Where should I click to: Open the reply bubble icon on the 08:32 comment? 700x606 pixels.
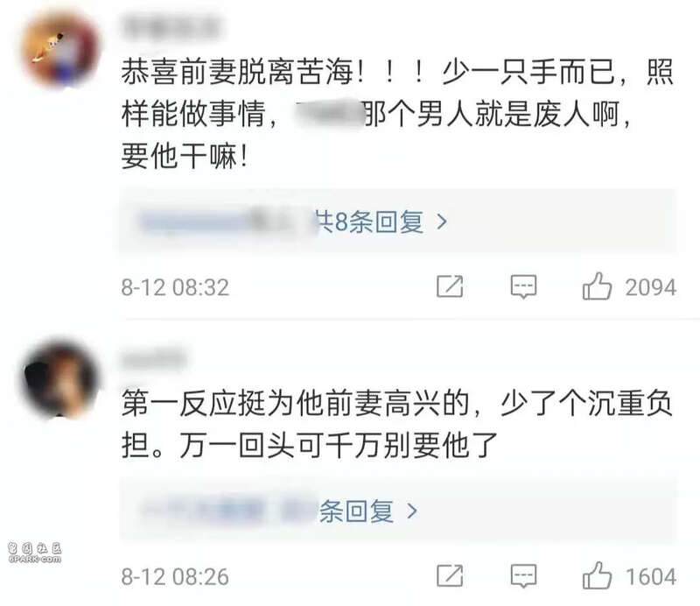tap(523, 286)
